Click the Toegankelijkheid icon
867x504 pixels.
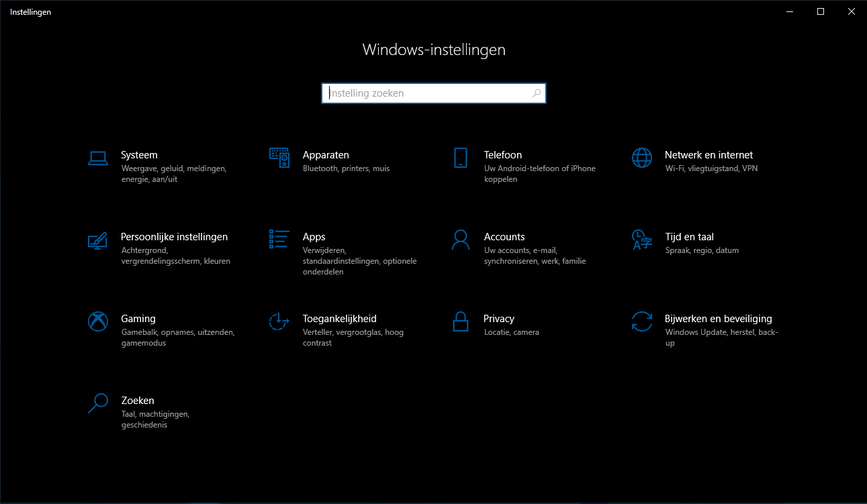(279, 321)
